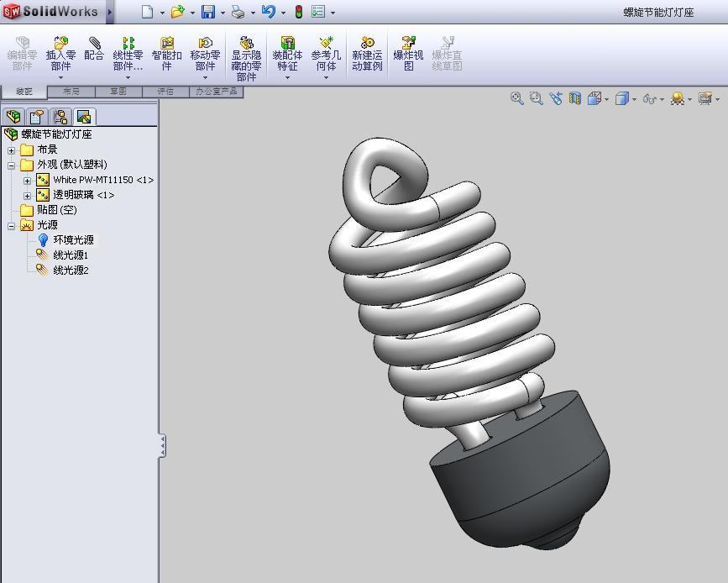Open the DisplayManager tab icon
Screen dimensions: 728x583
tap(84, 116)
